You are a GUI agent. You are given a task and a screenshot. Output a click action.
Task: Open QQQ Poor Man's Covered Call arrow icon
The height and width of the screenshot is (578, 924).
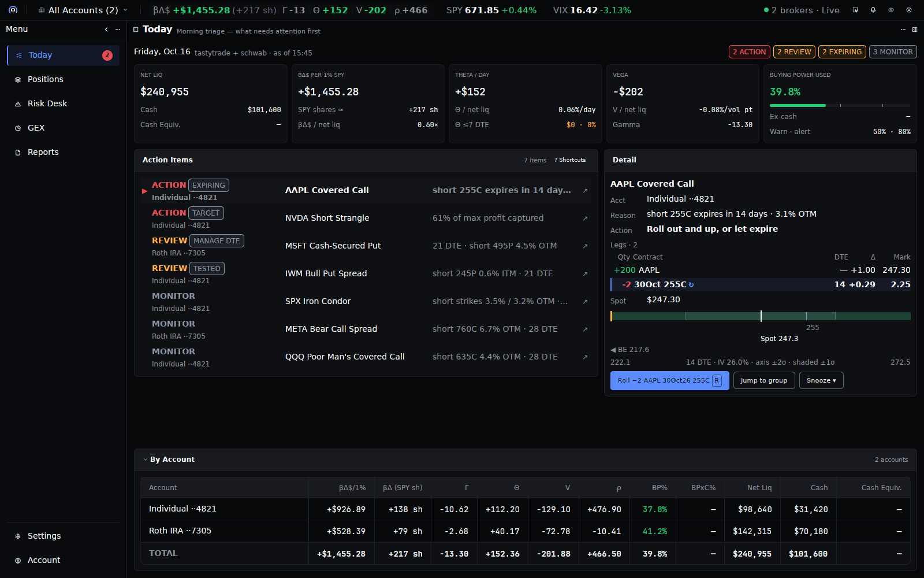tap(585, 357)
